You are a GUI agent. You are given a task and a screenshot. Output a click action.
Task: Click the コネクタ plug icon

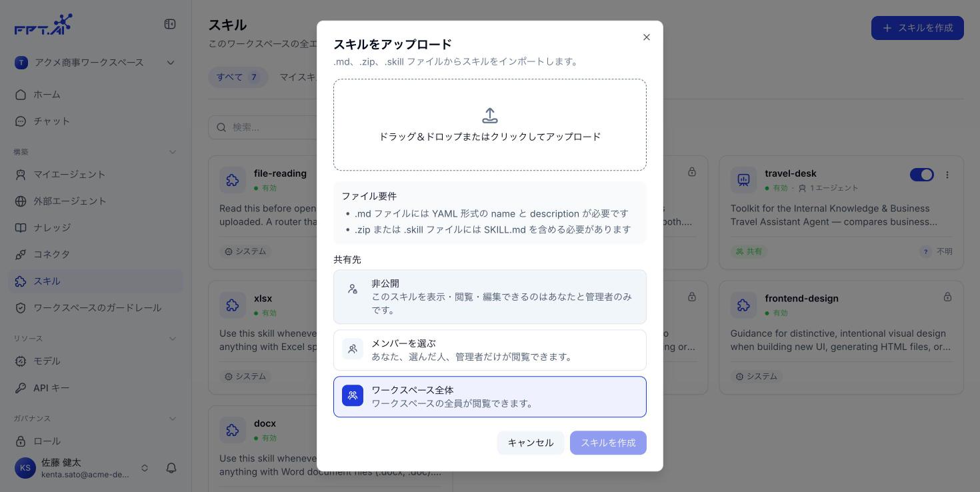point(21,255)
